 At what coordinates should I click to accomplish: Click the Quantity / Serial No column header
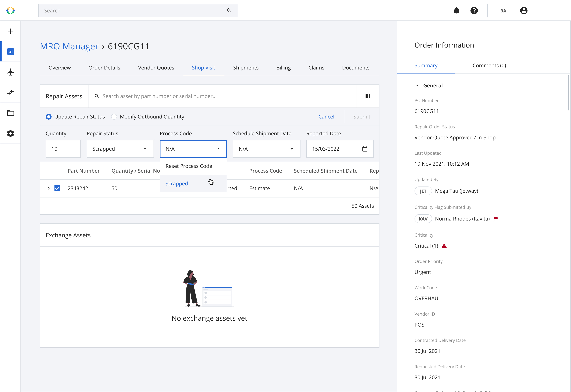tap(136, 171)
